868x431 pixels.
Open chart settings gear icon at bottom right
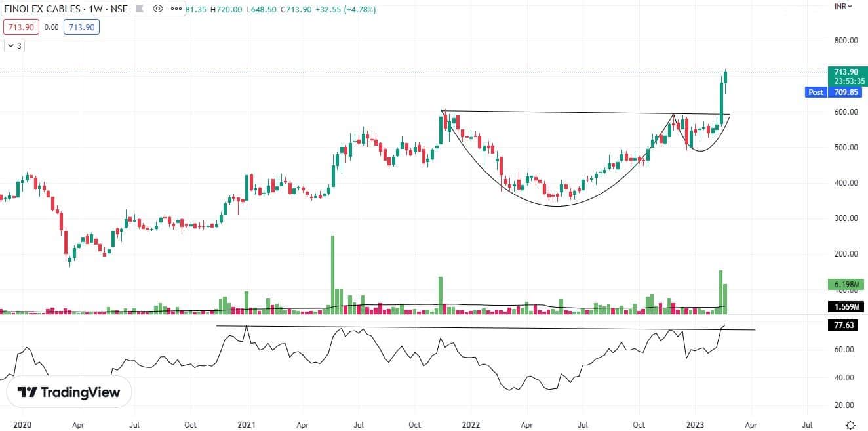coord(850,424)
